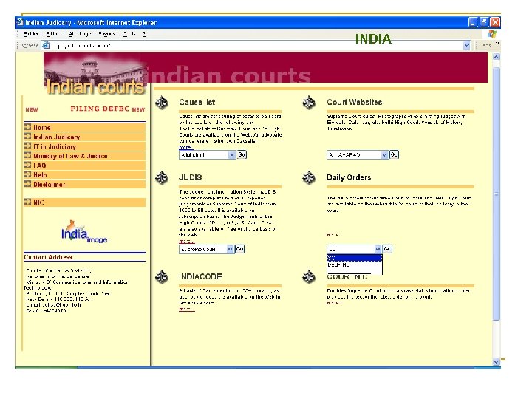Click the more link under Daily Orders
The image size is (532, 399).
pyautogui.click(x=332, y=235)
